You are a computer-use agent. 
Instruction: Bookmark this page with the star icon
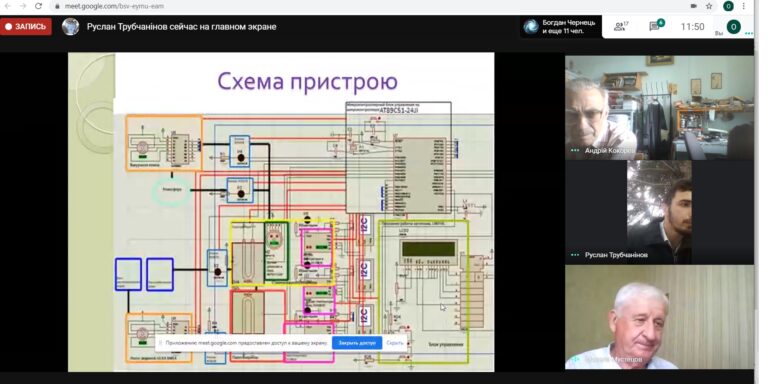[x=709, y=6]
